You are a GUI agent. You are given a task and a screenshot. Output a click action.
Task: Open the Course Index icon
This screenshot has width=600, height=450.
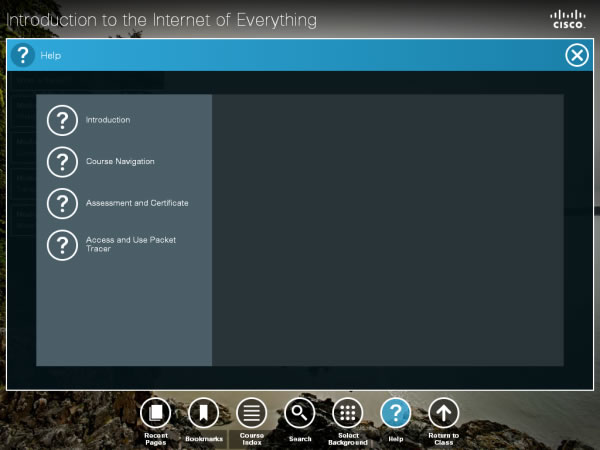(x=251, y=412)
